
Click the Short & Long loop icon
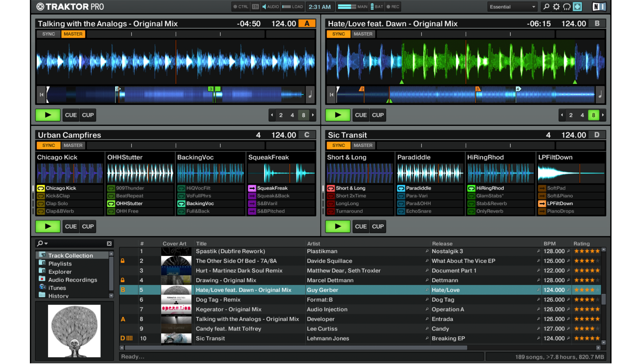click(330, 188)
